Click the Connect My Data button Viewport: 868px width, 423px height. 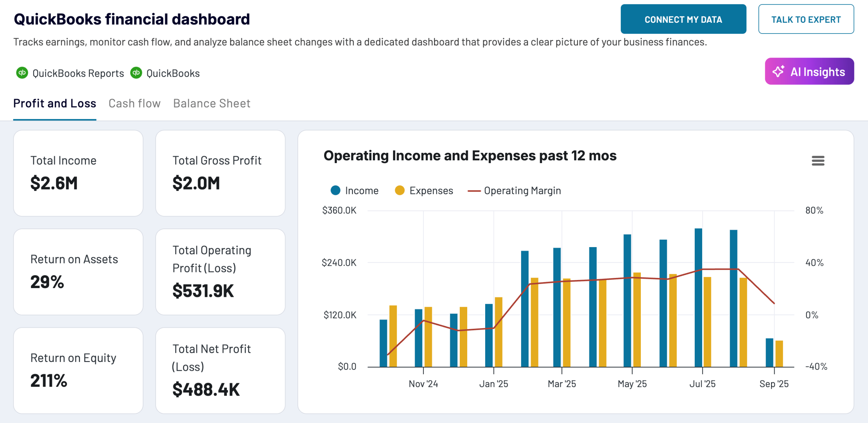click(x=683, y=19)
